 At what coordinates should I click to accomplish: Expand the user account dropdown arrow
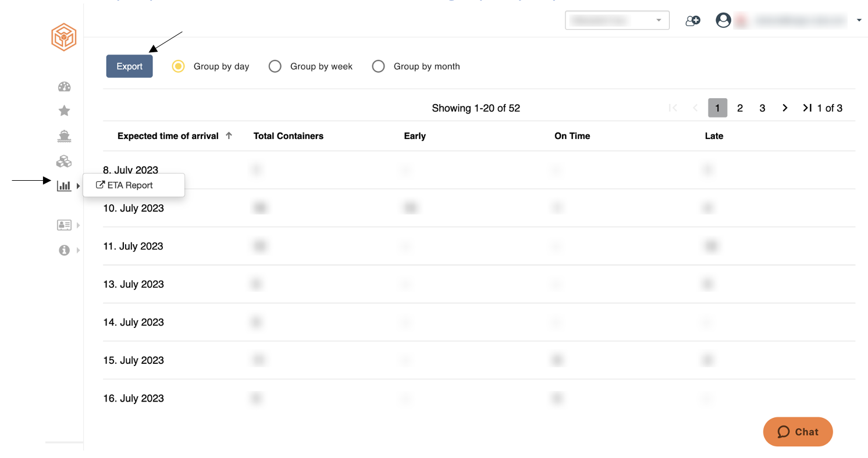click(x=859, y=21)
